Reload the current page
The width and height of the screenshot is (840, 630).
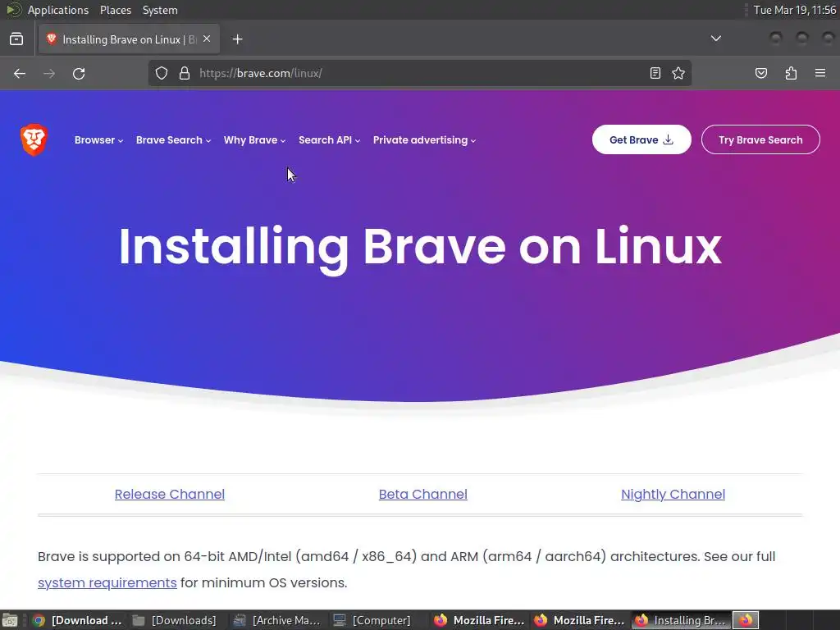tap(79, 73)
